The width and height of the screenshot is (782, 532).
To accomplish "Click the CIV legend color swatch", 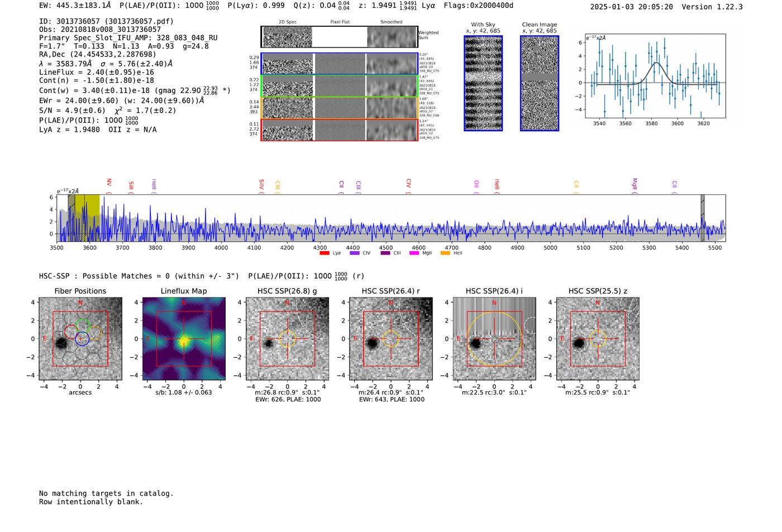I will tap(355, 253).
